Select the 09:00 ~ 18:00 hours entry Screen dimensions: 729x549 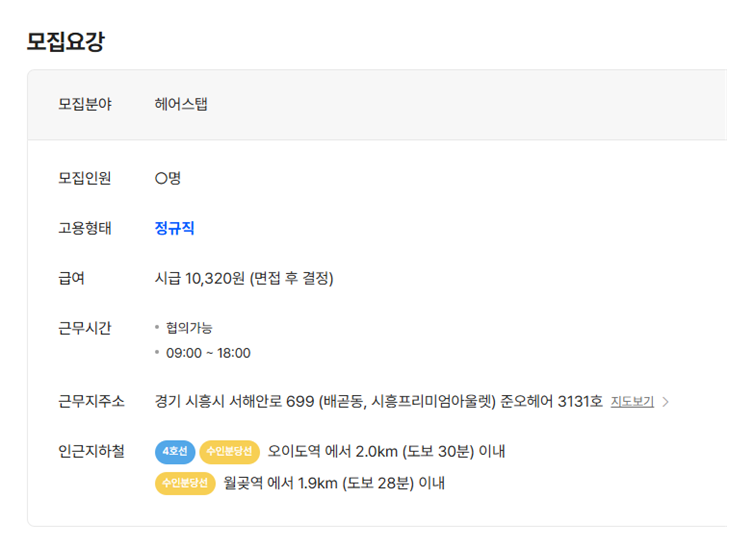pyautogui.click(x=208, y=353)
